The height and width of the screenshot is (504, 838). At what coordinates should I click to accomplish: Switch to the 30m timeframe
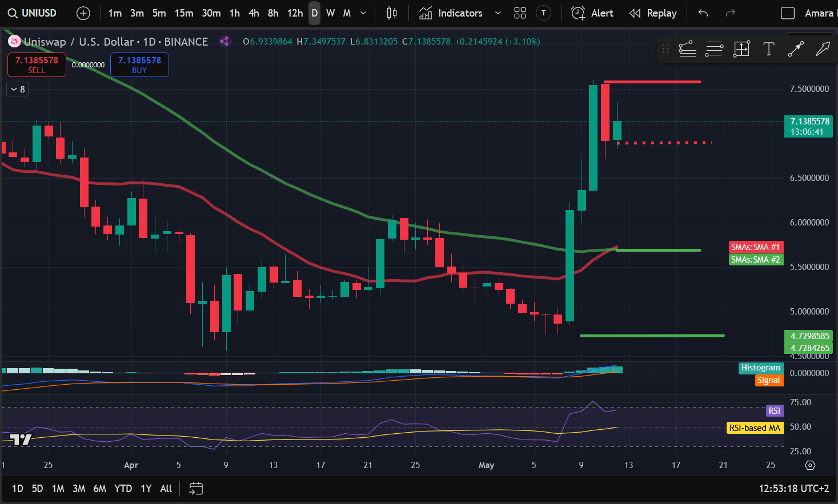[211, 13]
